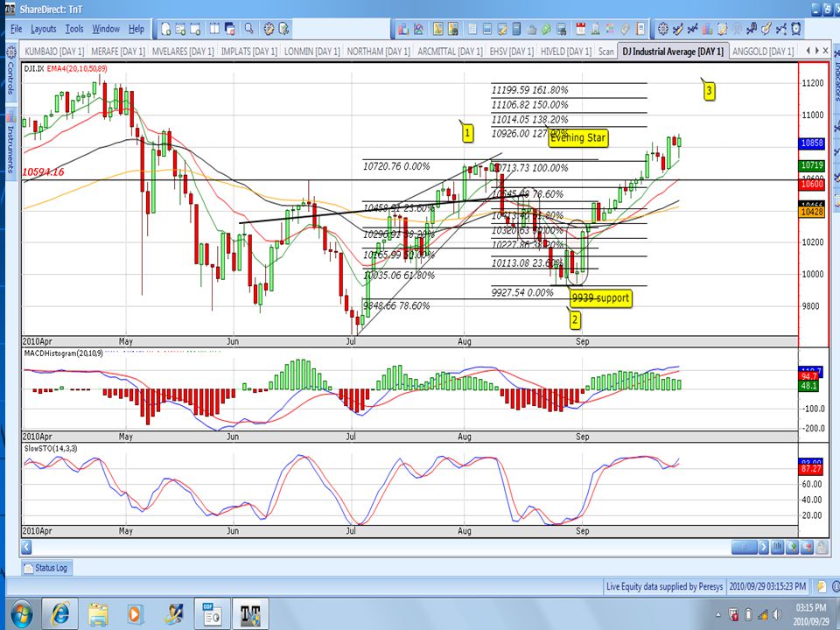Click the alarm clock icon
This screenshot has width=840, height=630.
[796, 29]
